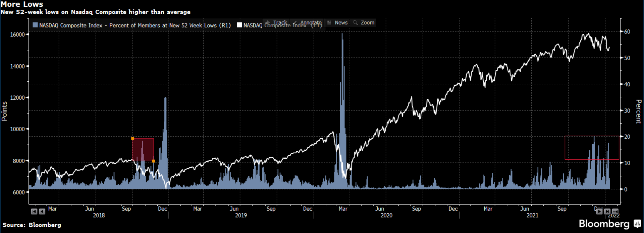Click the Bloomberg wordmark
This screenshot has width=644, height=233.
604,224
